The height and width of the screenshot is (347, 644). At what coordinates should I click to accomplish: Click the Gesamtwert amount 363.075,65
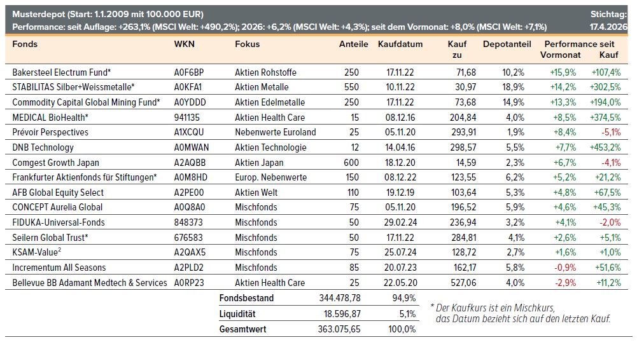[x=343, y=329]
